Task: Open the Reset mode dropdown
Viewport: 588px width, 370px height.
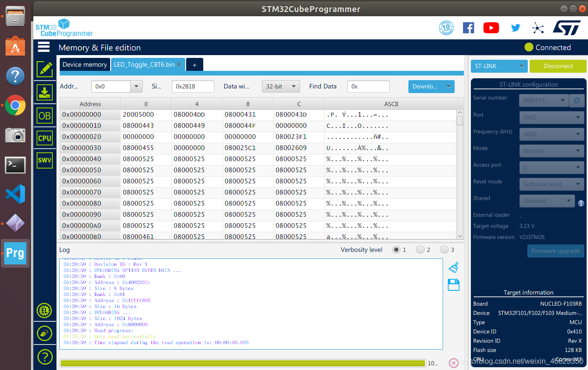Action: (x=551, y=184)
